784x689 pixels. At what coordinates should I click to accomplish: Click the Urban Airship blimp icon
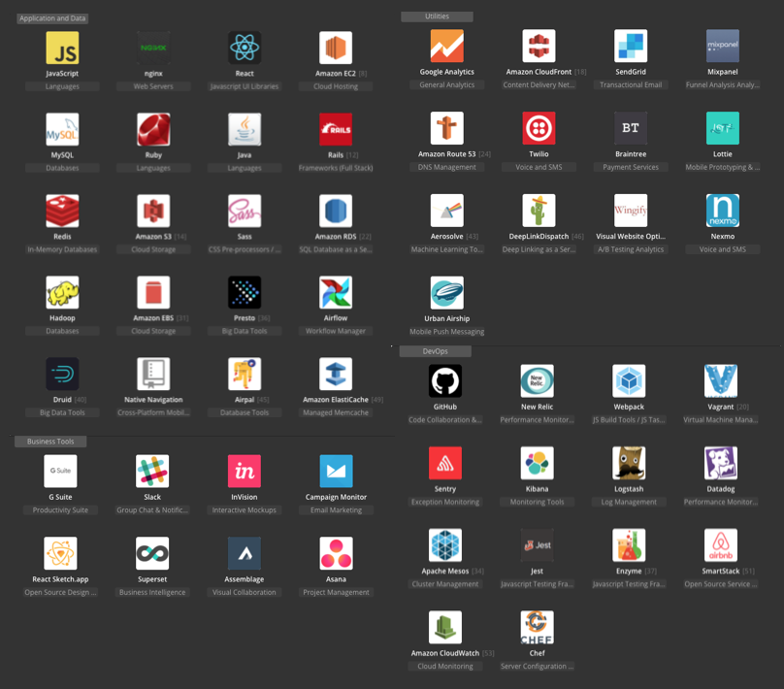[447, 292]
